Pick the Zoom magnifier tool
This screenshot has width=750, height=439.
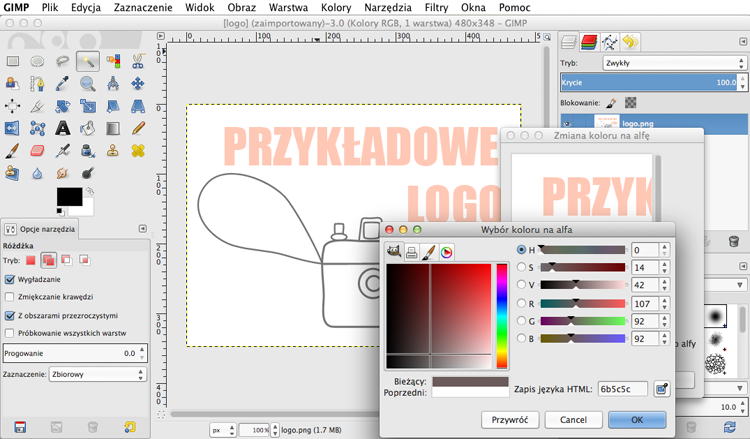[88, 84]
